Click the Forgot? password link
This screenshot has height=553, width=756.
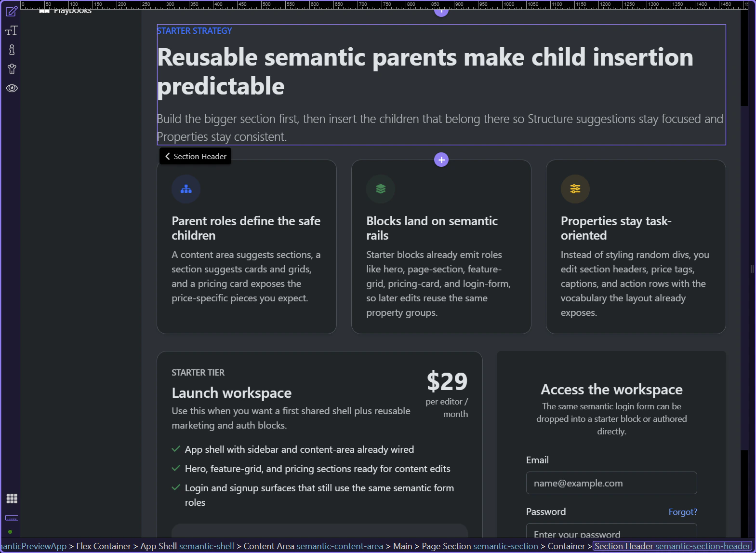(x=683, y=512)
